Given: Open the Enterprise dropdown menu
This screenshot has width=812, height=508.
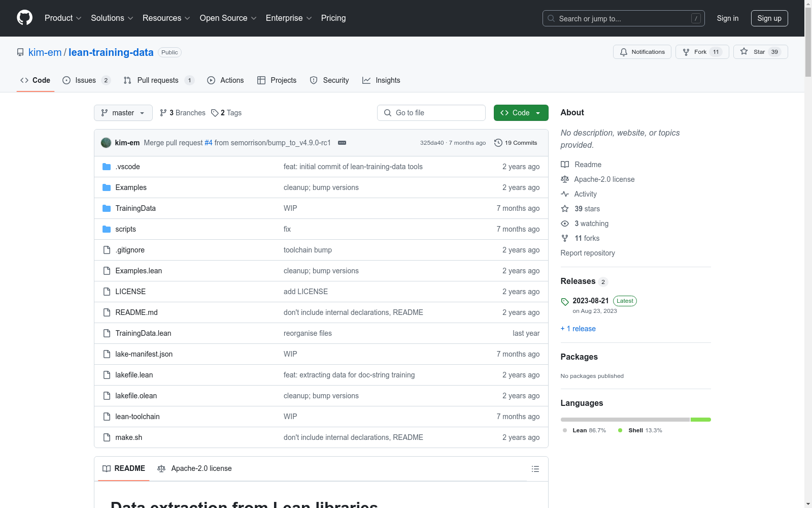Looking at the screenshot, I should point(289,18).
